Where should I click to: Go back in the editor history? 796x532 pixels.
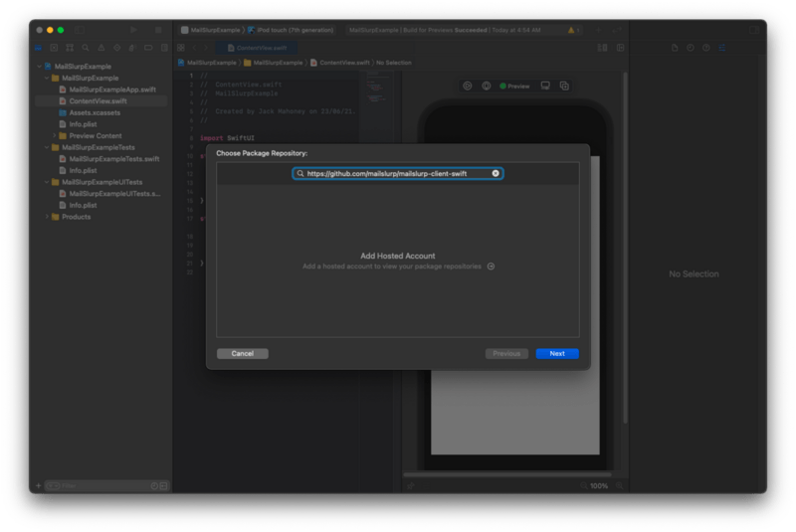pyautogui.click(x=194, y=48)
